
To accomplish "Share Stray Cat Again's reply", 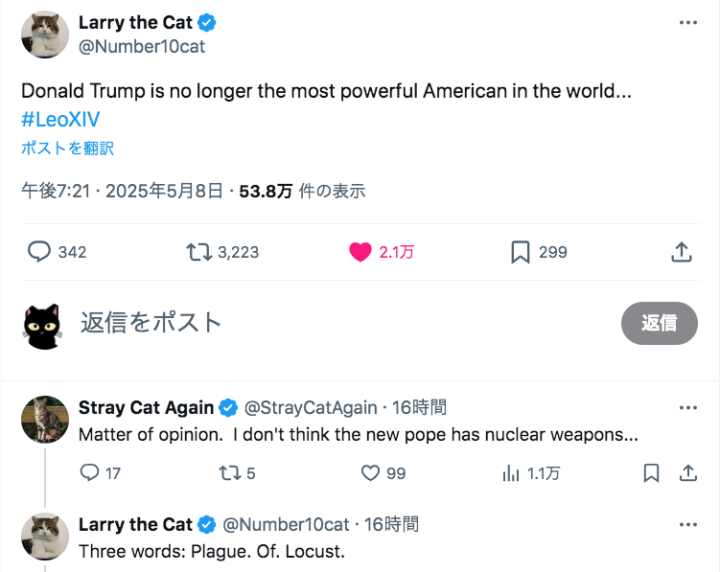I will click(x=688, y=472).
